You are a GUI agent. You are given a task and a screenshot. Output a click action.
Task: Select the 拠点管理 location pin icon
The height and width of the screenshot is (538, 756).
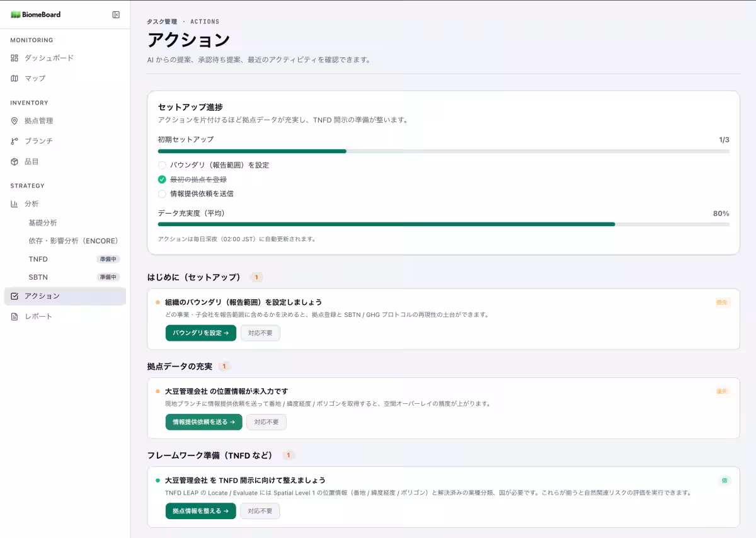[14, 121]
